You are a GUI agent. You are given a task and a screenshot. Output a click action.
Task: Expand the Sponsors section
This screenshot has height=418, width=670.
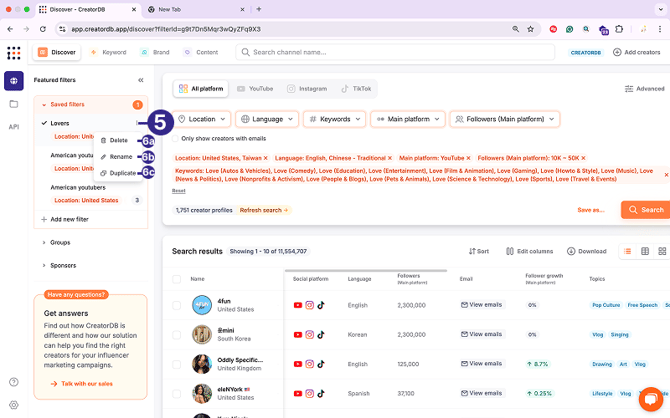(x=44, y=265)
